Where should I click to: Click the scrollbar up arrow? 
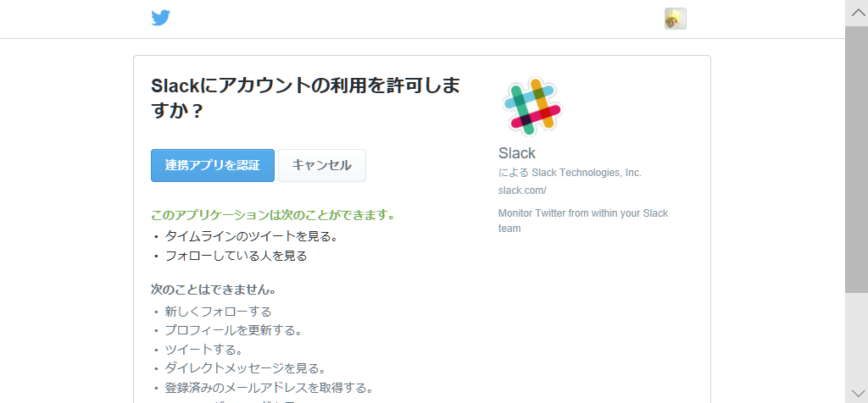pyautogui.click(x=856, y=12)
